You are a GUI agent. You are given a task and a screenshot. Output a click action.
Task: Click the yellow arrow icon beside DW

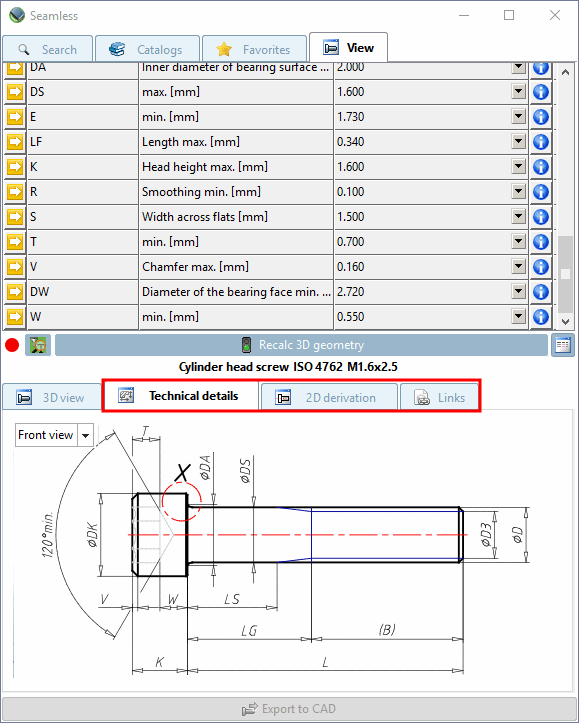pyautogui.click(x=15, y=292)
